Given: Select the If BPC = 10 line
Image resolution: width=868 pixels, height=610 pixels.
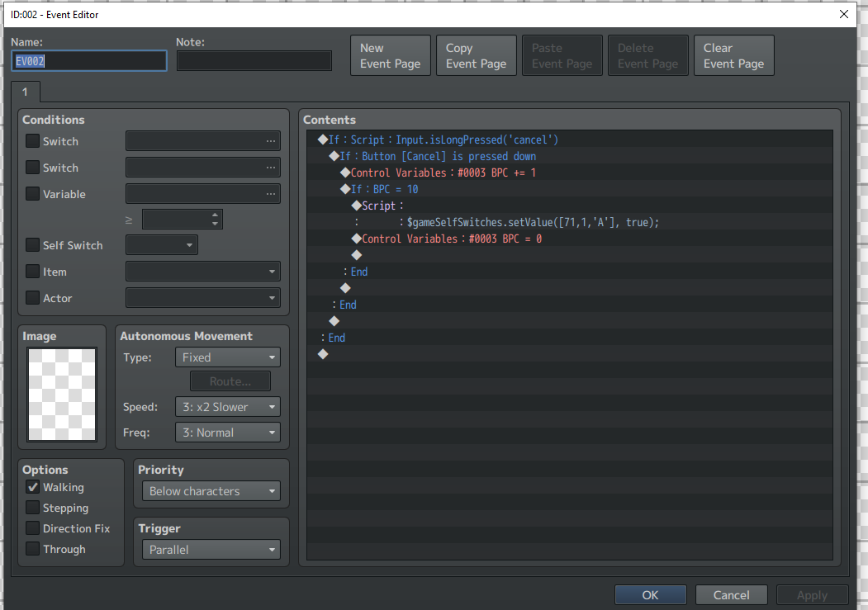Looking at the screenshot, I should (x=570, y=189).
